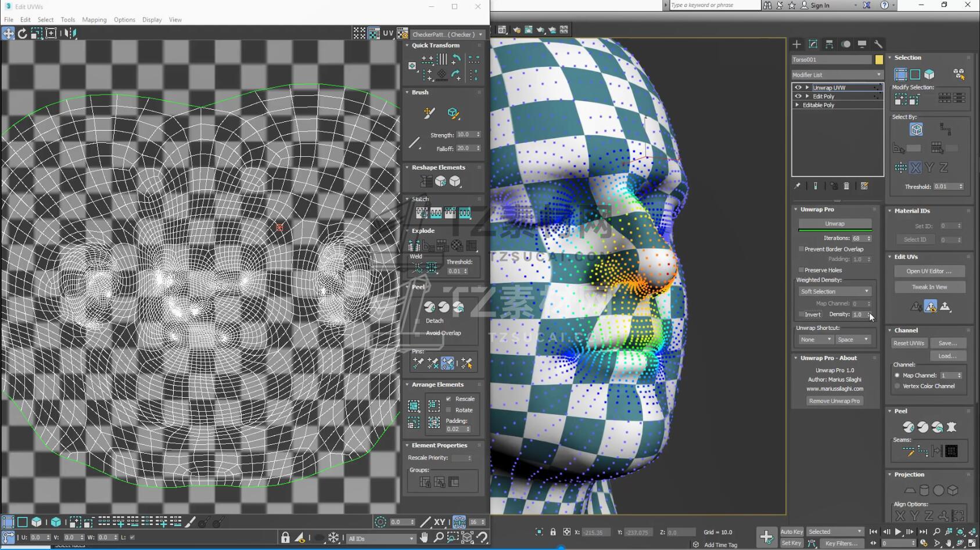The height and width of the screenshot is (550, 980).
Task: Open the Utilities wrench panel tab
Action: click(878, 44)
